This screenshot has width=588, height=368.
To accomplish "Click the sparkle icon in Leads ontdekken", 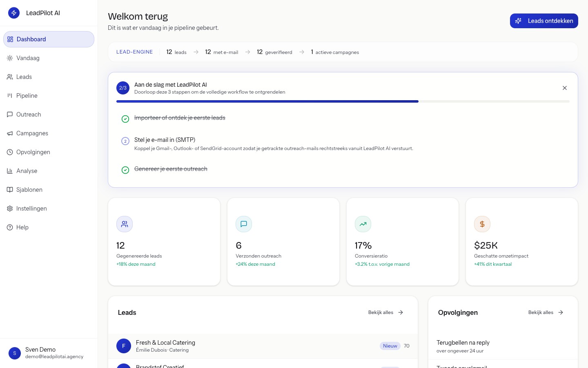I will point(518,21).
